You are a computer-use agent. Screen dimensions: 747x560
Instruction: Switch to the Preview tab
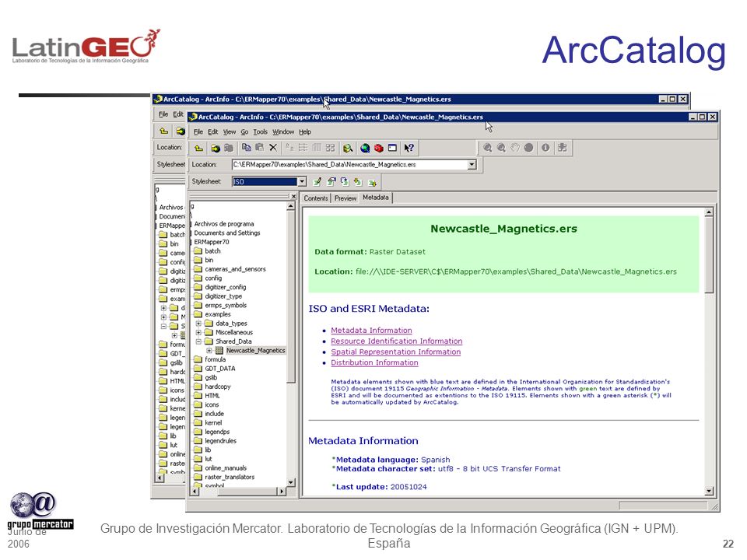345,198
